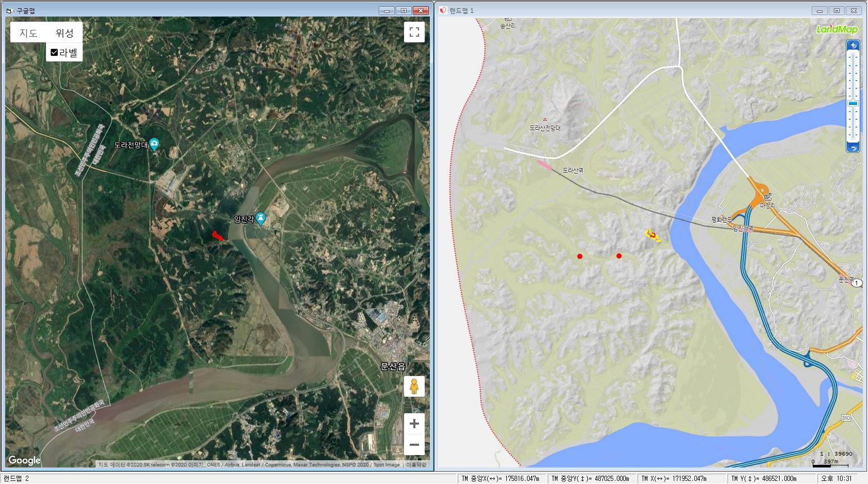This screenshot has height=484, width=868.
Task: Select the yellow-red parcel marker on LandMap
Action: (x=653, y=236)
